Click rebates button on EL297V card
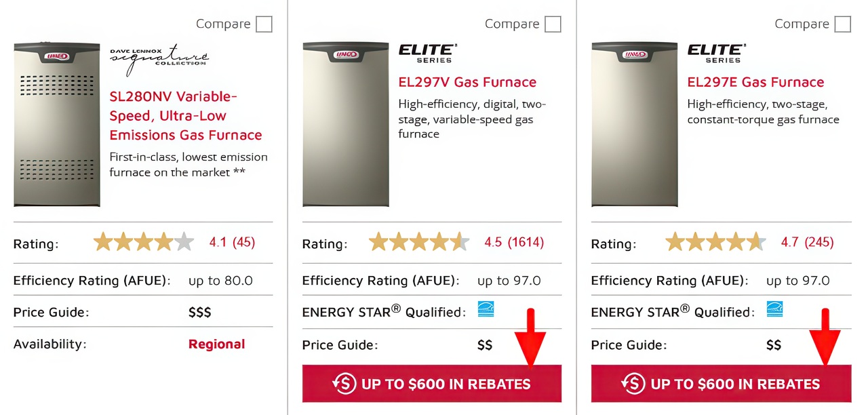This screenshot has height=415, width=868. [432, 384]
